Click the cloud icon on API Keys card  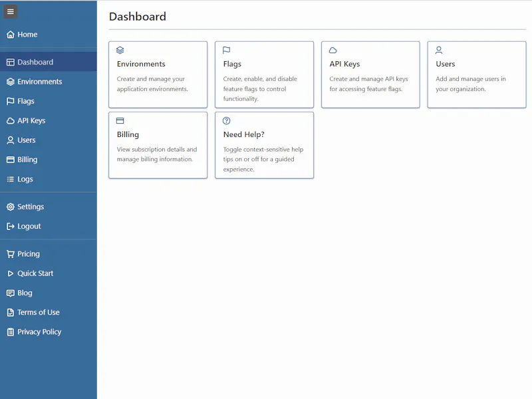[333, 51]
